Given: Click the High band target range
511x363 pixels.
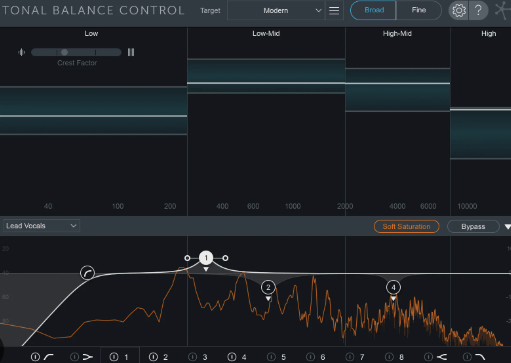Looking at the screenshot, I should 480,133.
